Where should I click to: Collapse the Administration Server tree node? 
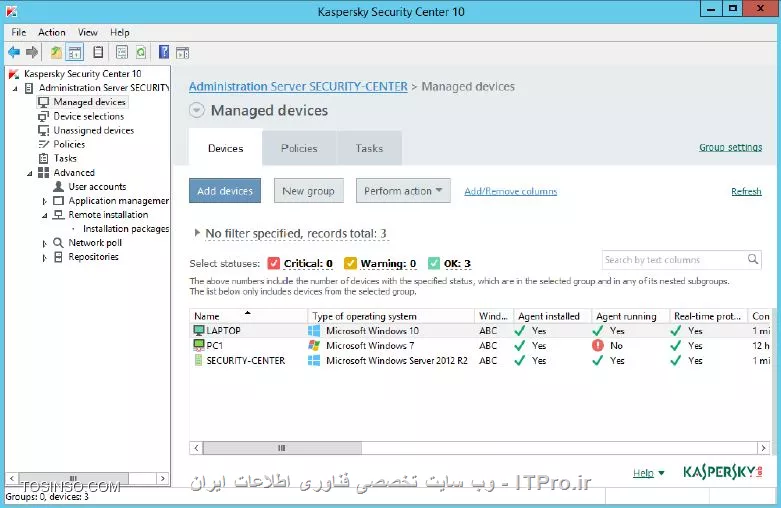click(x=15, y=89)
